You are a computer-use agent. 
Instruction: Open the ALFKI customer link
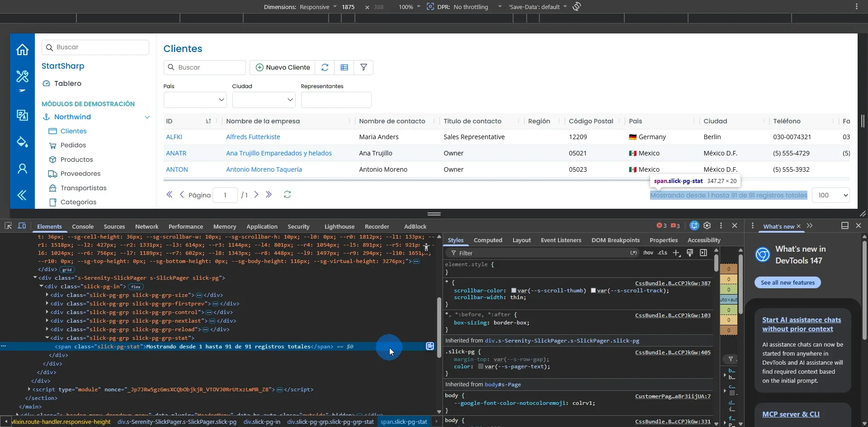click(174, 137)
